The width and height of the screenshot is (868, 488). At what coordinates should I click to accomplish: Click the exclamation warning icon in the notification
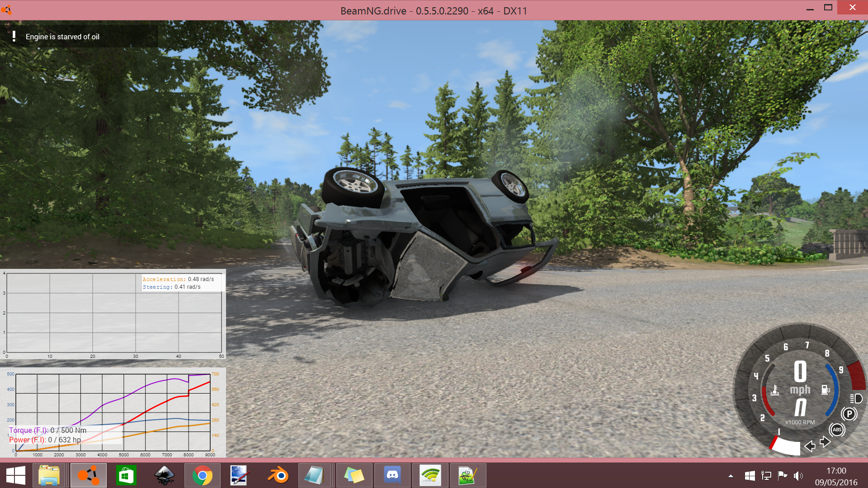[14, 36]
